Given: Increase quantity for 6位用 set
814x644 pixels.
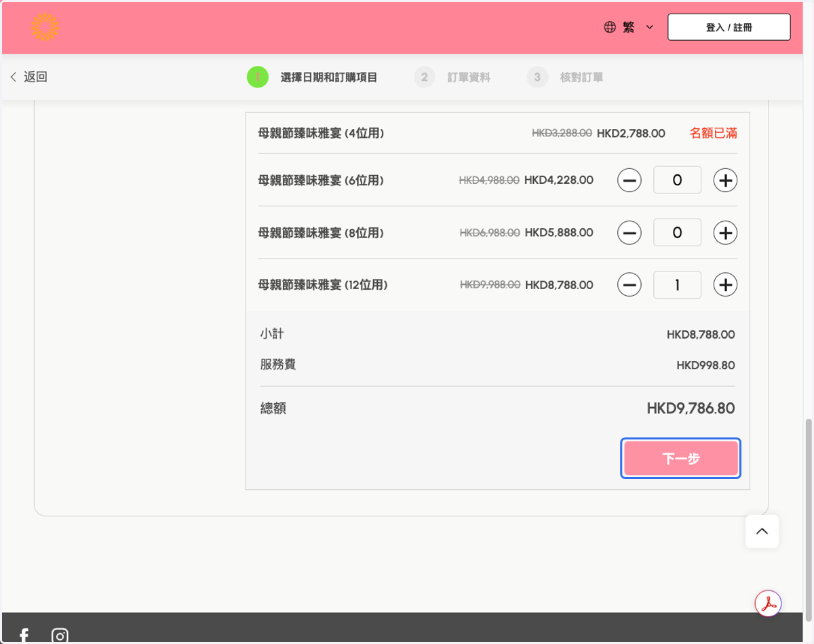Looking at the screenshot, I should pyautogui.click(x=725, y=181).
